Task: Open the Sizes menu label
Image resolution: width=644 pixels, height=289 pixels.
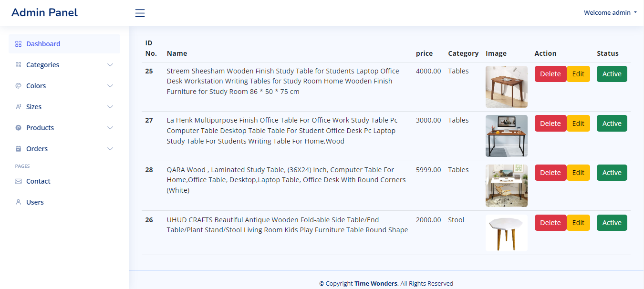Action: point(34,107)
